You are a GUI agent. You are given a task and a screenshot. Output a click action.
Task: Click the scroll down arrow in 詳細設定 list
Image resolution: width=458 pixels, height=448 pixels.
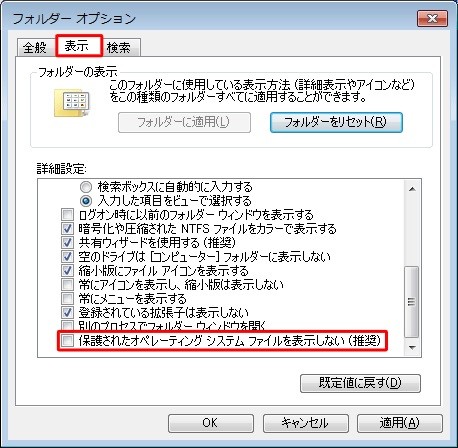[x=412, y=347]
